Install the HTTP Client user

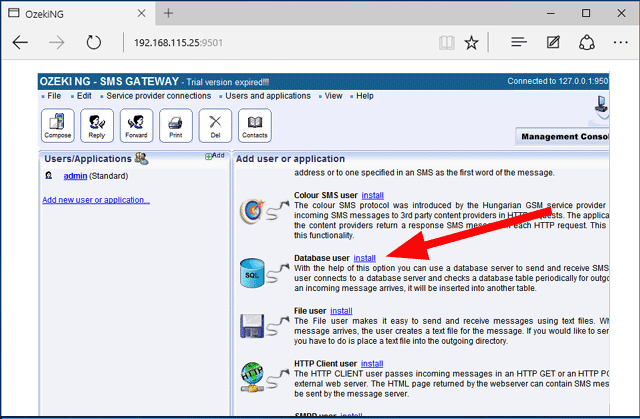point(372,364)
